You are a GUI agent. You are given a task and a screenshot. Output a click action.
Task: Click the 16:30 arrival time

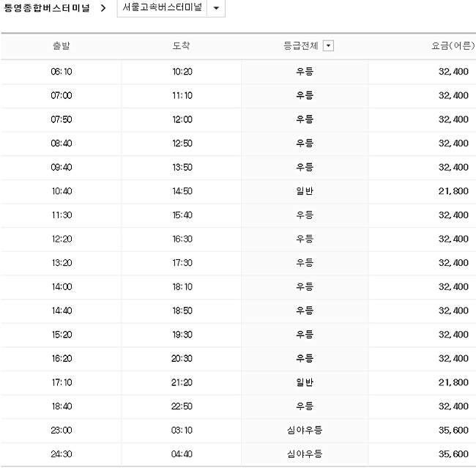point(182,239)
